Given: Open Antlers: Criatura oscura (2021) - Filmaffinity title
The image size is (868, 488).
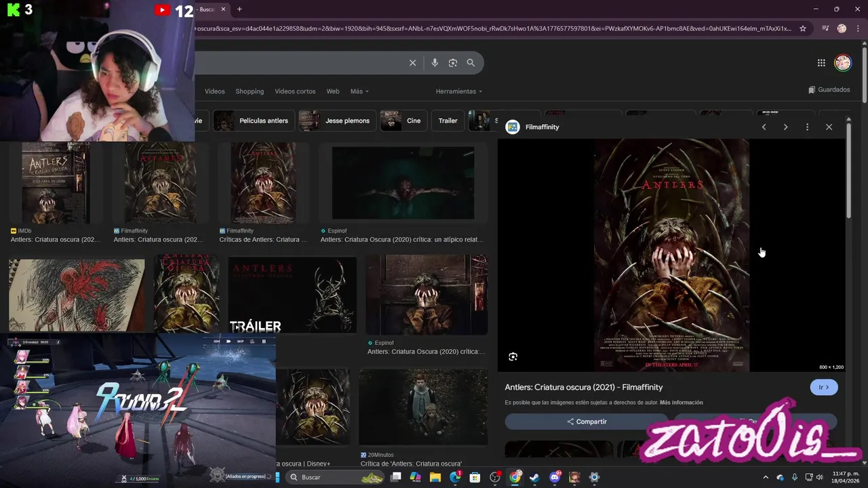Looking at the screenshot, I should click(584, 387).
